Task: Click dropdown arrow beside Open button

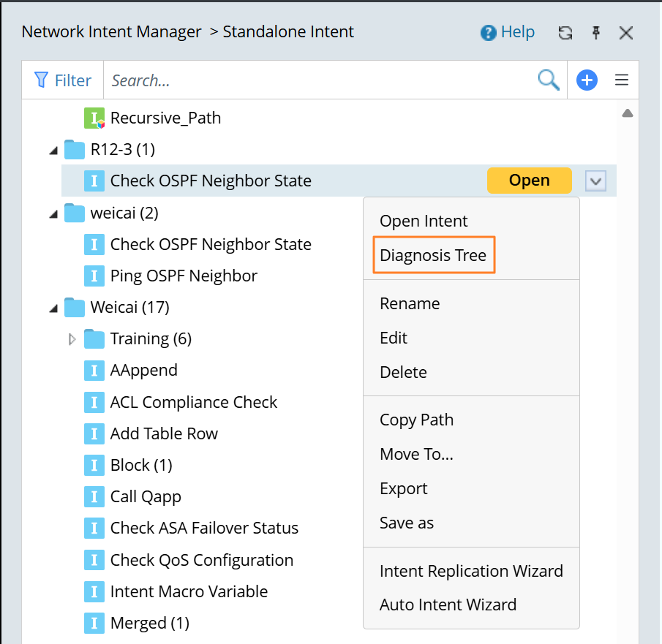Action: 596,181
